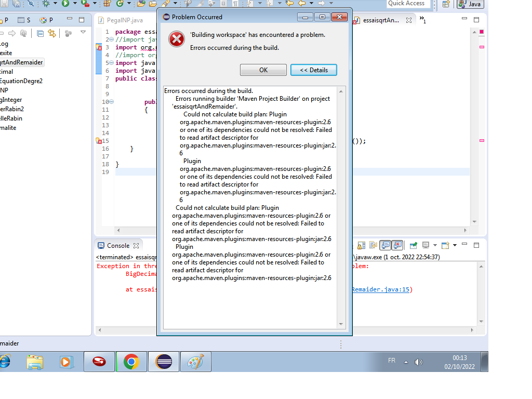
Task: Click the New Java Class green icon
Action: pyautogui.click(x=120, y=4)
